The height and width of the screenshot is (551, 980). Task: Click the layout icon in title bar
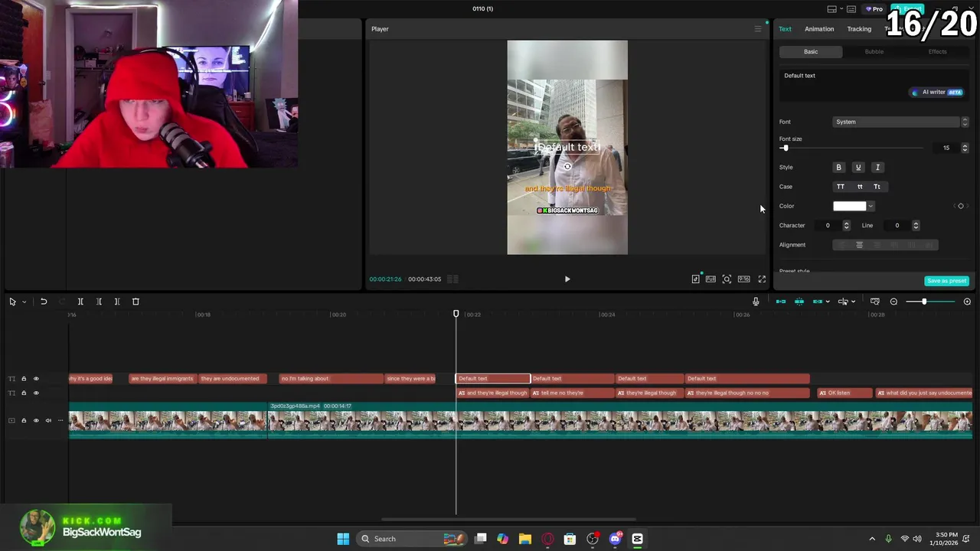tap(832, 9)
